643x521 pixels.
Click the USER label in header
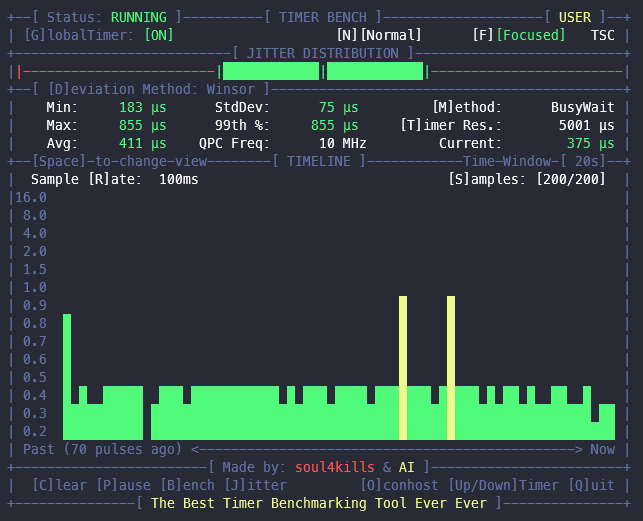[575, 17]
